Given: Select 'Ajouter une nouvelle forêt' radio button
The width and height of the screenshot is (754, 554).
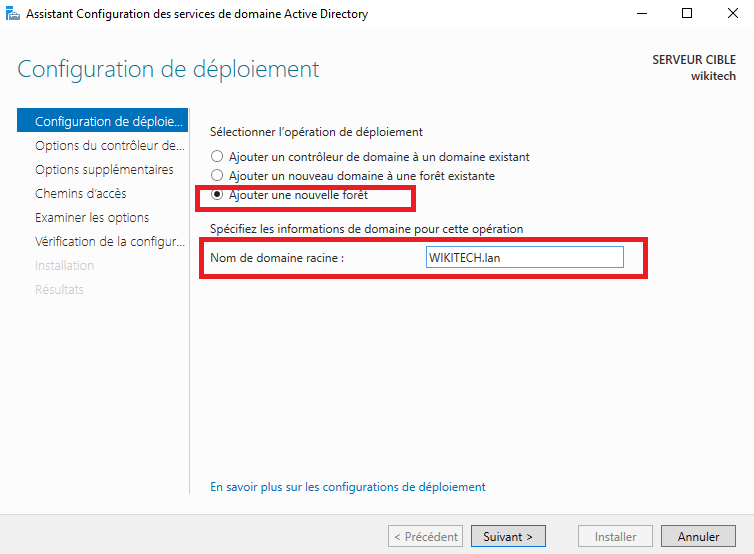Looking at the screenshot, I should tap(216, 195).
